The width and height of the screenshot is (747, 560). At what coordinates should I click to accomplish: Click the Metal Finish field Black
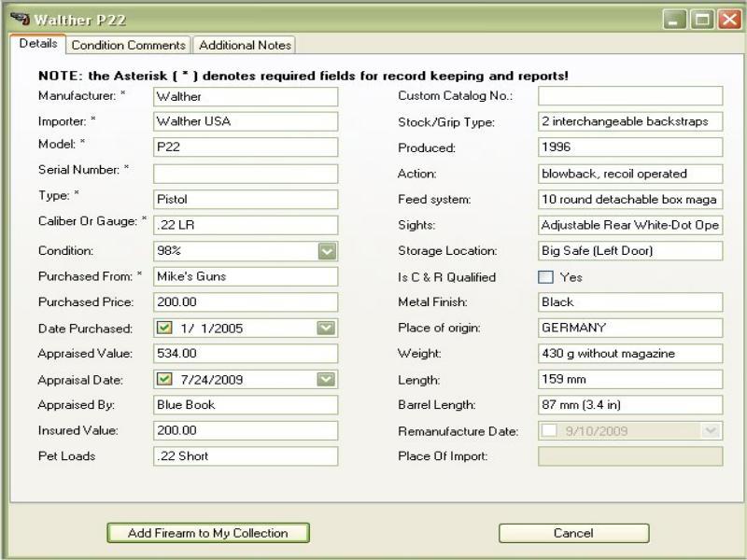click(630, 301)
